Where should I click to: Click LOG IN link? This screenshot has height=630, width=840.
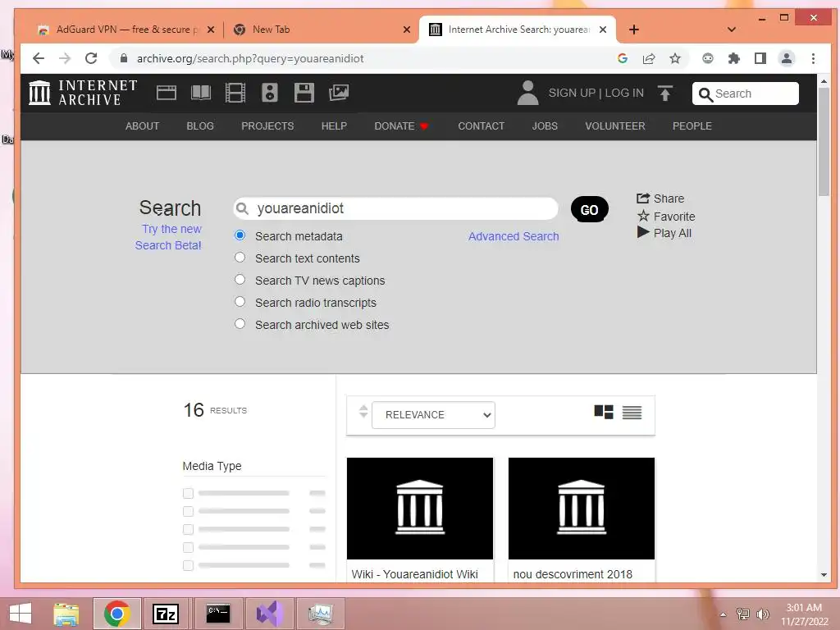pos(624,93)
